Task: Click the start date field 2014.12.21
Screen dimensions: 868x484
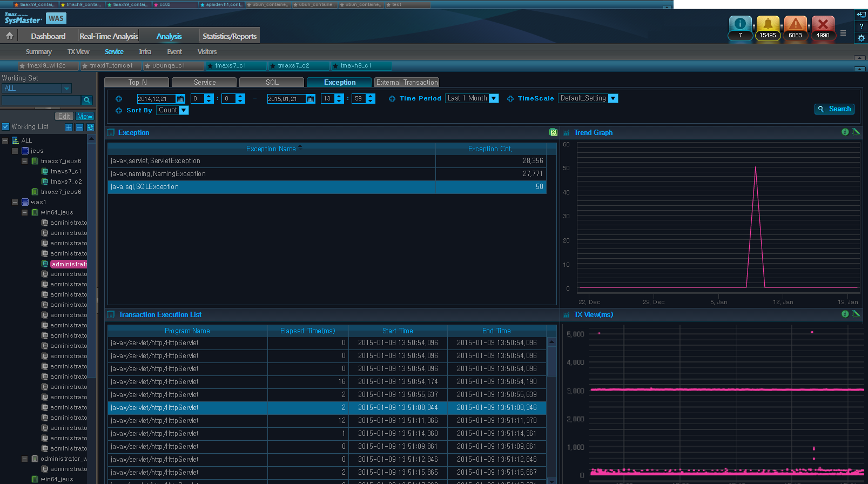Action: 156,99
